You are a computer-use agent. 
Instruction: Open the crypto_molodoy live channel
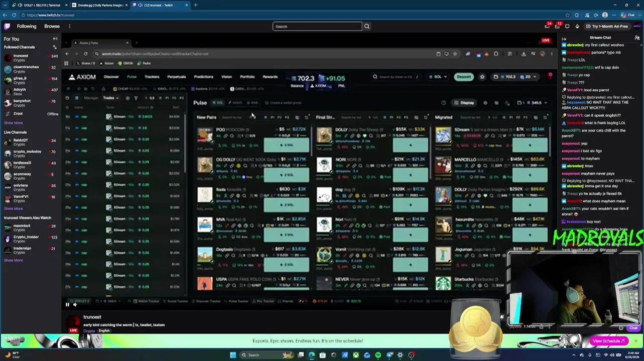31,153
